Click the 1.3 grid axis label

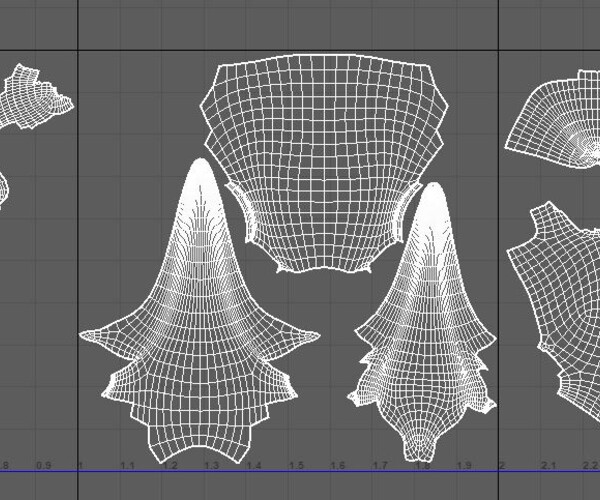[211, 466]
